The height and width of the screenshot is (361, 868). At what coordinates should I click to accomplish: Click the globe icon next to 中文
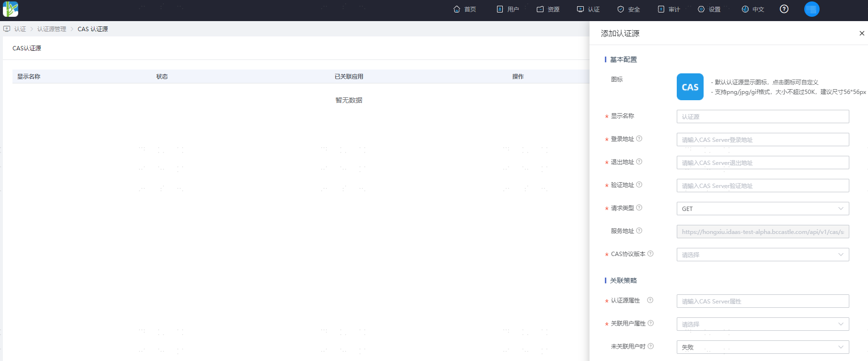point(745,9)
